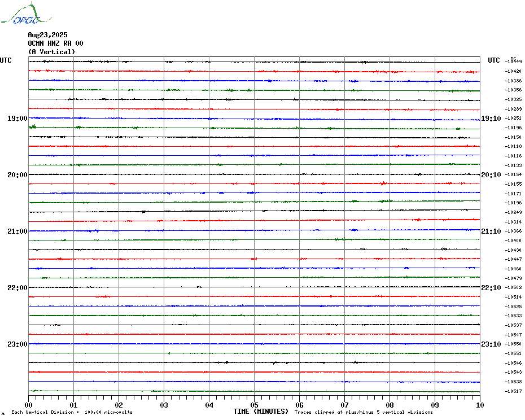Select the date text Aug23,2025
Image resolution: width=525 pixels, height=420 pixels.
click(47, 35)
